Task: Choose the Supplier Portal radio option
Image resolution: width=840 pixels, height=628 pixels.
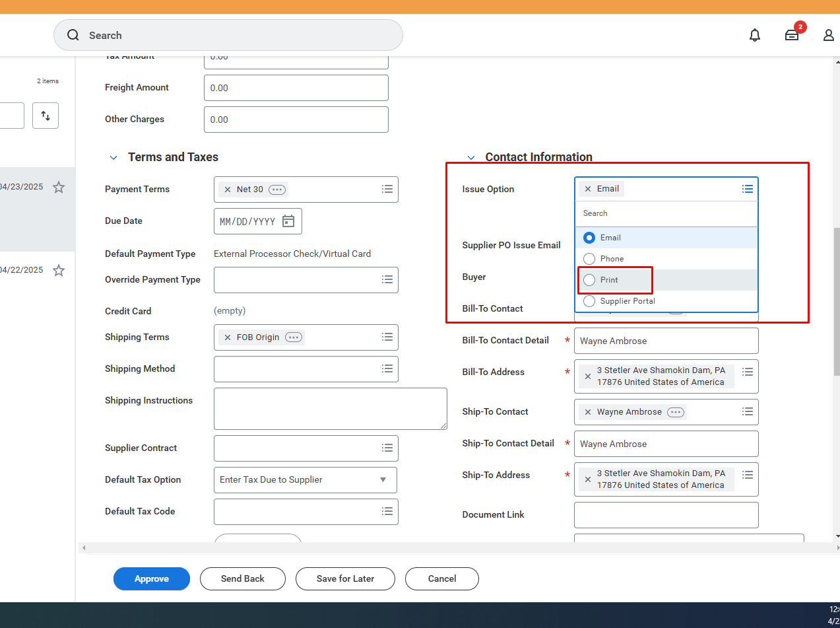Action: pos(589,301)
